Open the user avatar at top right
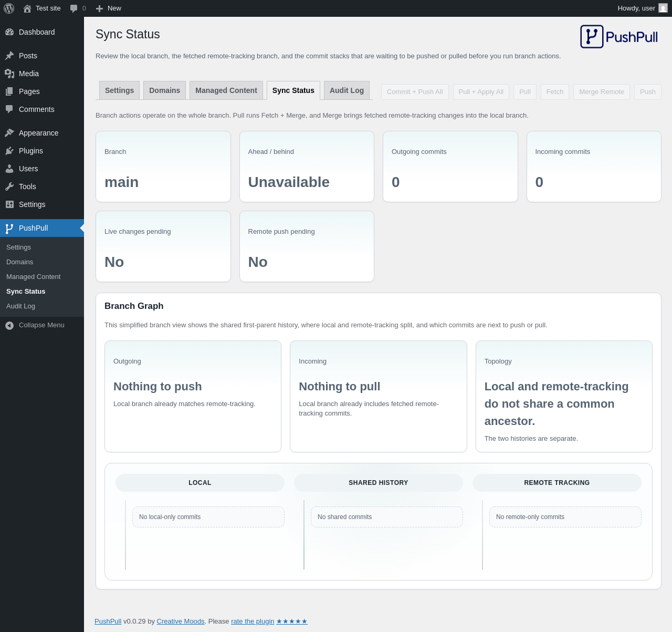Image resolution: width=672 pixels, height=632 pixels. [x=663, y=8]
